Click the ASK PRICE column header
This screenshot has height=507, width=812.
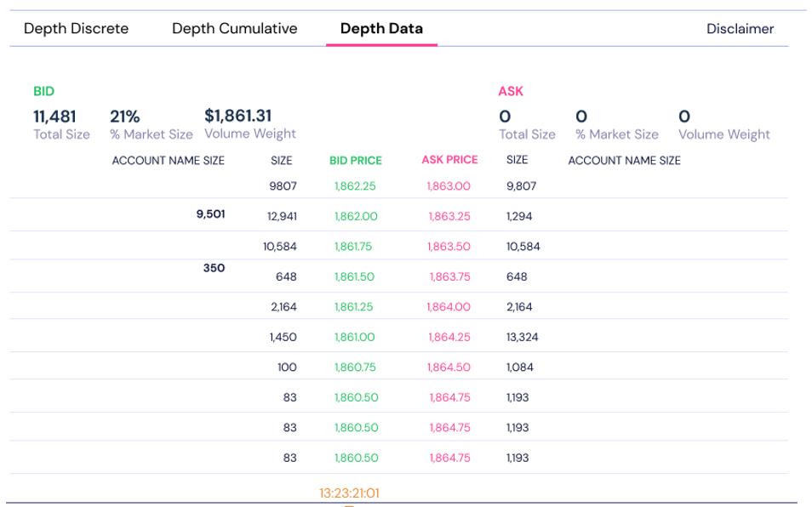[449, 160]
